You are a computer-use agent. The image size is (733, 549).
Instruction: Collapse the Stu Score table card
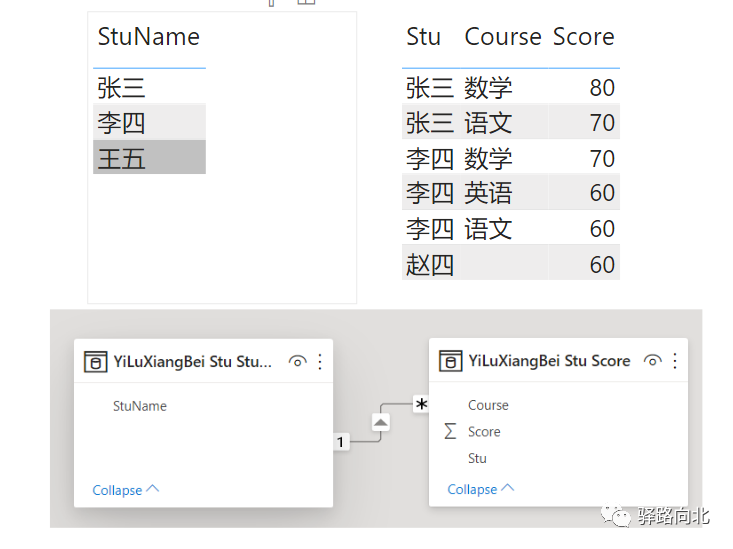pyautogui.click(x=481, y=489)
